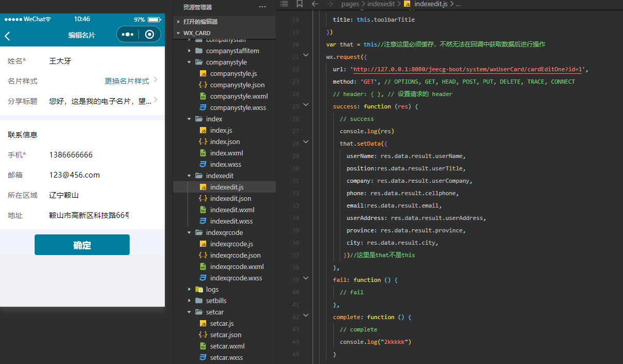Collapse the companystyle folder
This screenshot has width=623, height=364.
click(226, 62)
